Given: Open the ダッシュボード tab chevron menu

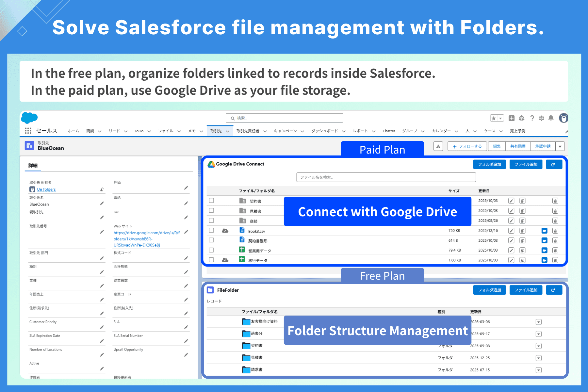Looking at the screenshot, I should 344,131.
